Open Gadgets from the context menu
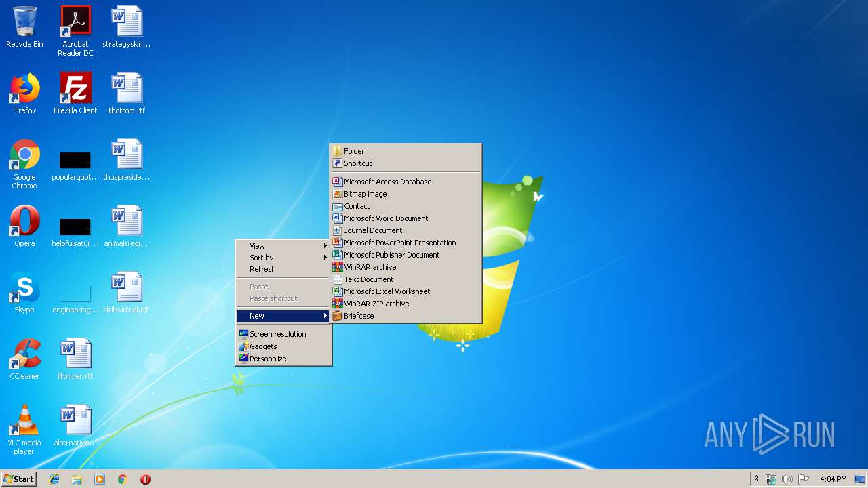The height and width of the screenshot is (488, 868). (283, 346)
